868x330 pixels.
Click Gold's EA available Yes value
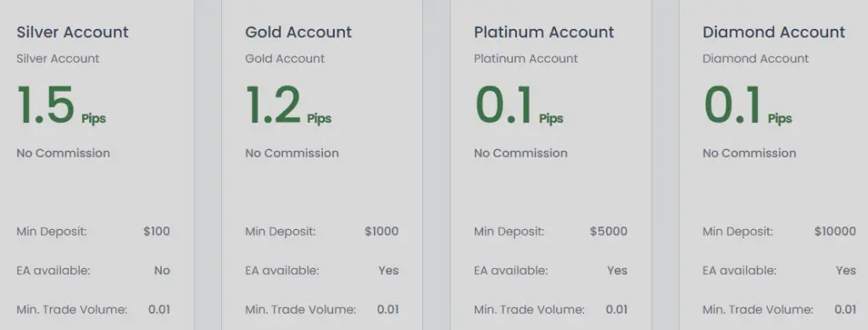pos(388,271)
